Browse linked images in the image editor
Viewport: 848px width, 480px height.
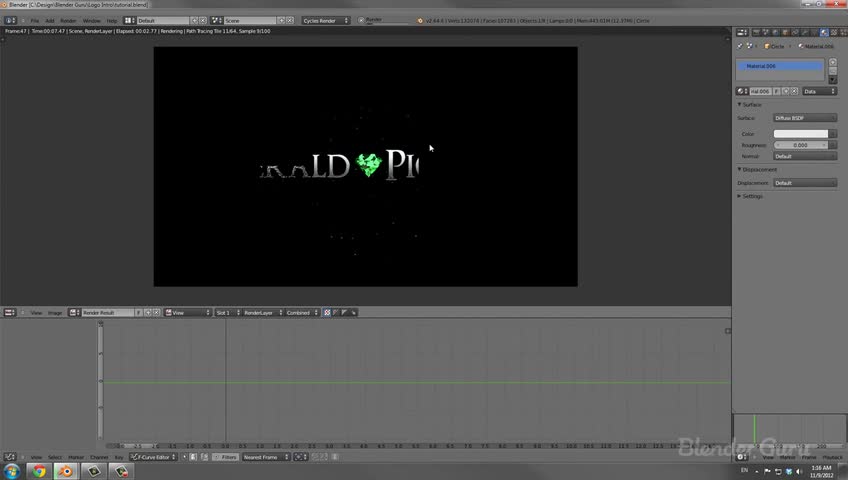click(x=75, y=312)
